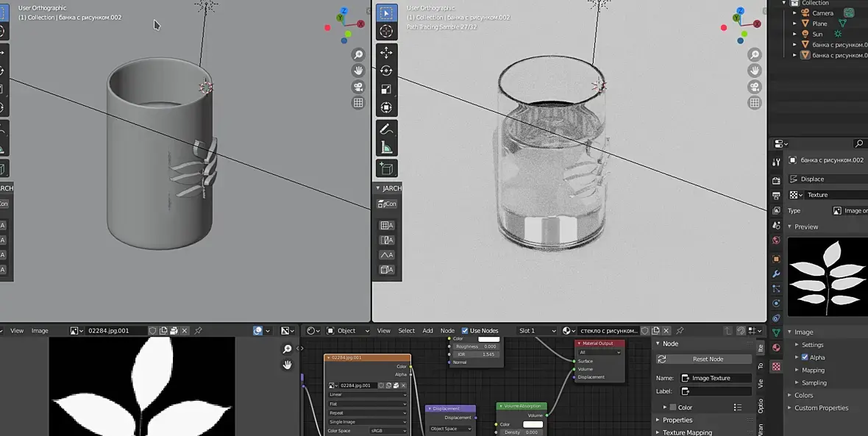Toggle pin icon in node editor header

tap(680, 331)
